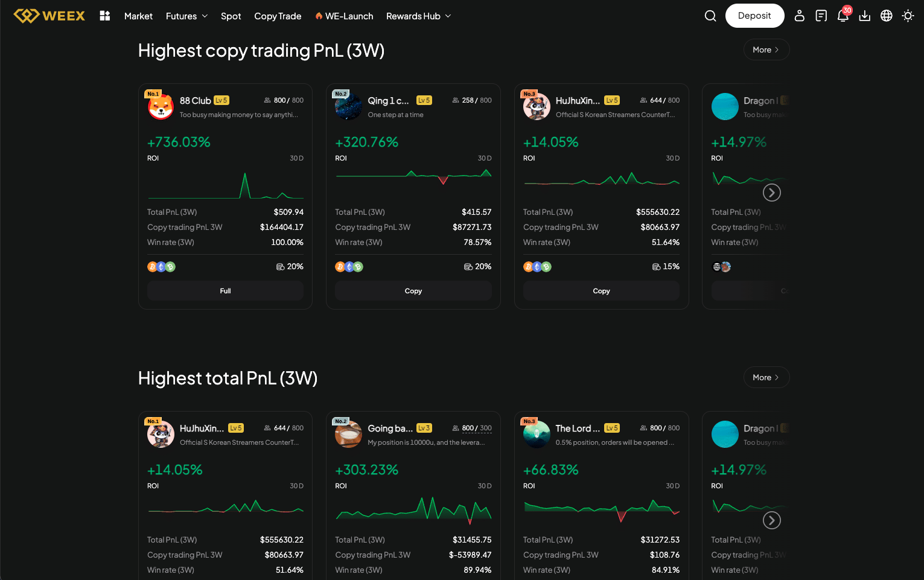This screenshot has width=924, height=580.
Task: Toggle light theme sun icon
Action: coord(908,16)
